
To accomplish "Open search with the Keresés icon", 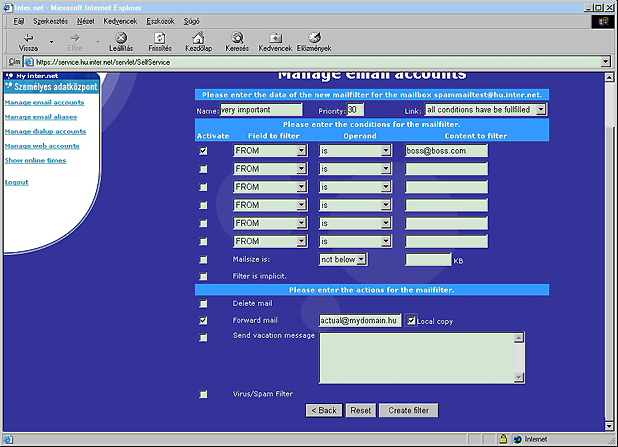I will pos(237,38).
